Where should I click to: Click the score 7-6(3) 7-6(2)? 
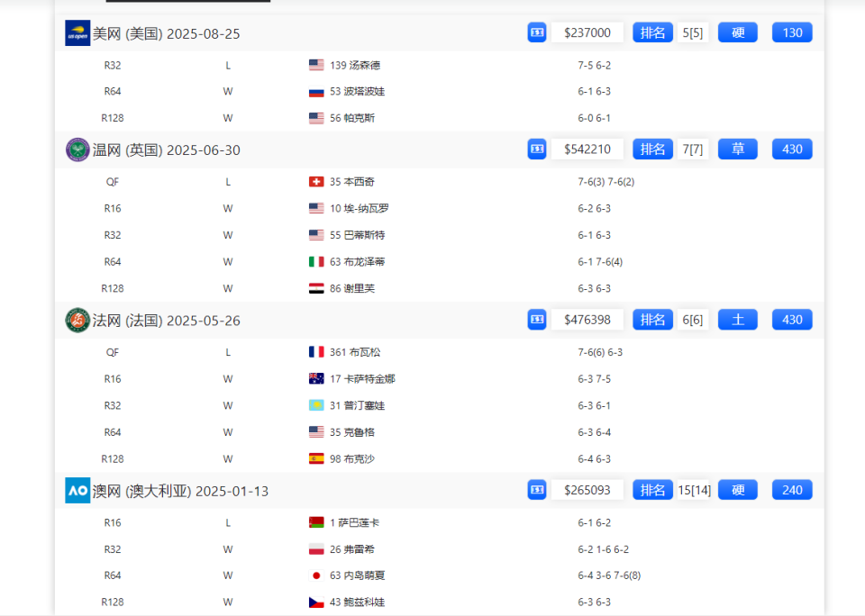[x=606, y=181]
